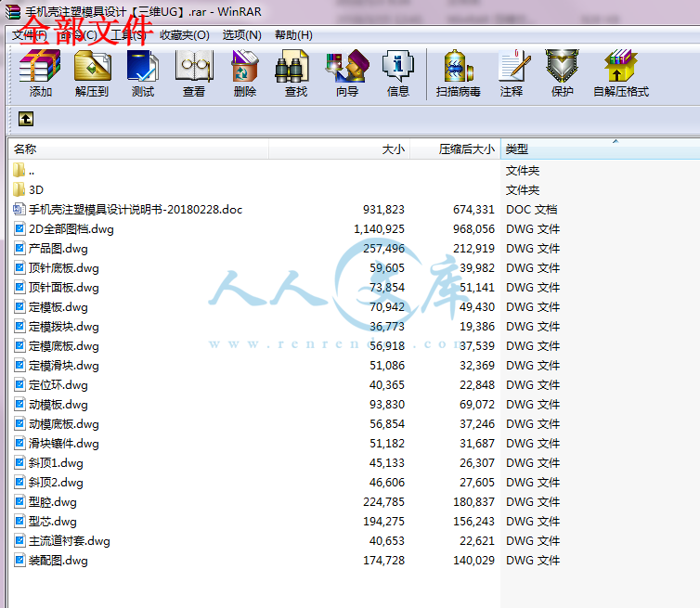Click the size value 1,140,925
This screenshot has width=700, height=608.
pyautogui.click(x=379, y=229)
